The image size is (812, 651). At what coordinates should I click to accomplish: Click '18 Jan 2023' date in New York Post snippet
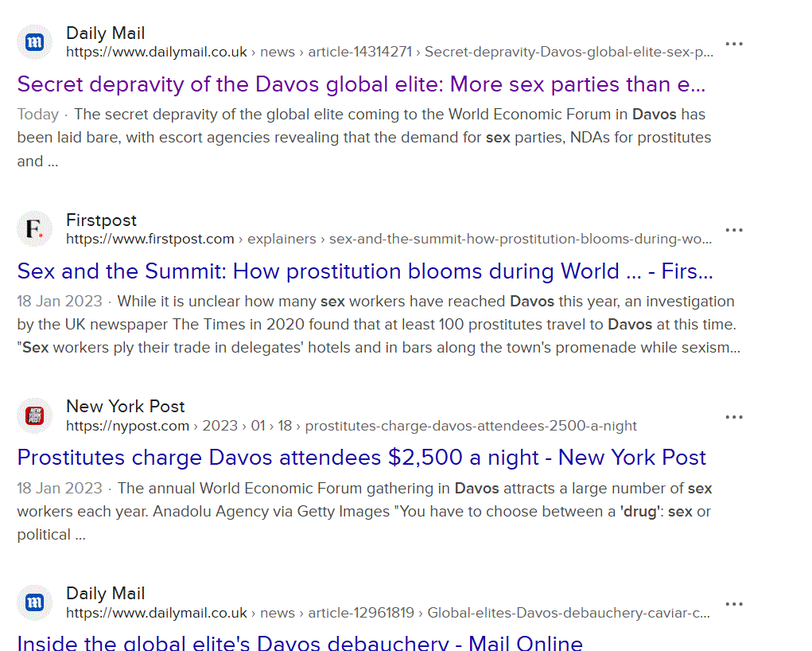pyautogui.click(x=60, y=489)
